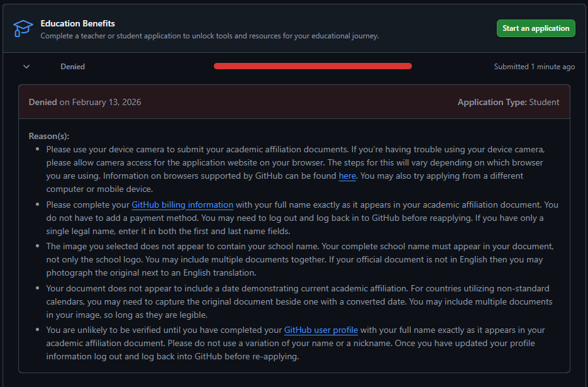Click the red application progress bar
Image resolution: width=588 pixels, height=387 pixels.
click(313, 66)
